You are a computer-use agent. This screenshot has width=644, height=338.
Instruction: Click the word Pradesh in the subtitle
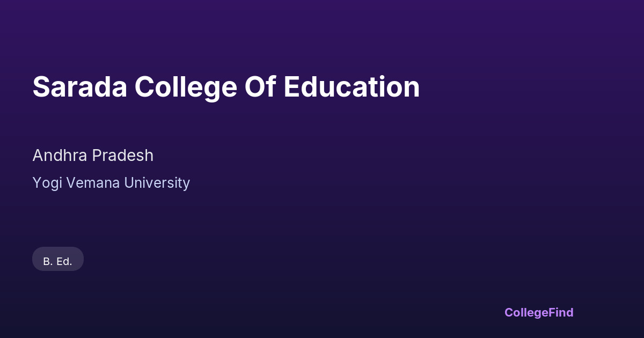122,156
